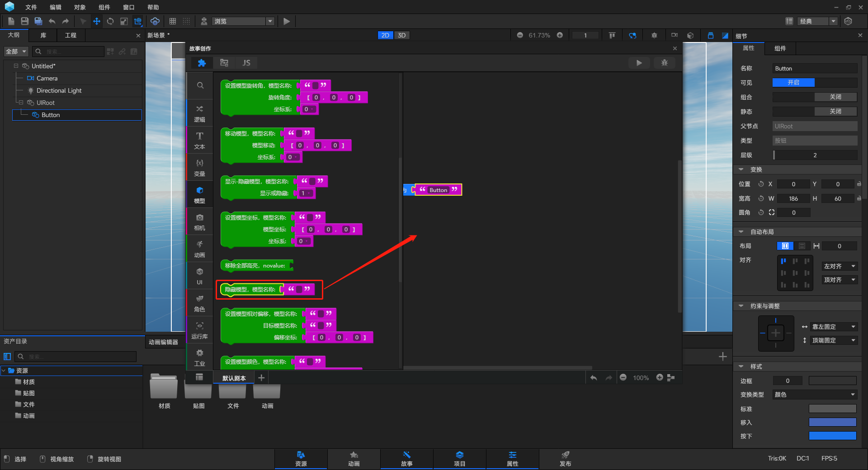Play the scene preview in top toolbar
The image size is (868, 470).
286,21
